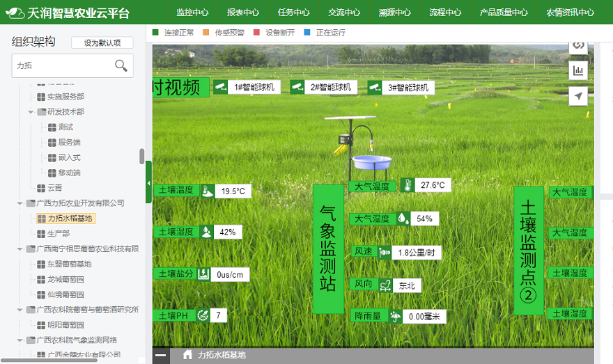The height and width of the screenshot is (364, 613).
Task: Click the 大气温度 thermometer icon
Action: tap(406, 186)
